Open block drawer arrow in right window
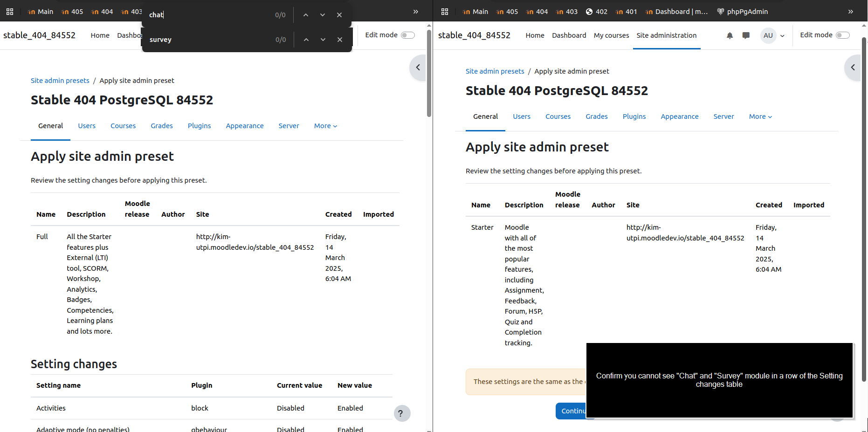The image size is (868, 432). [x=853, y=68]
